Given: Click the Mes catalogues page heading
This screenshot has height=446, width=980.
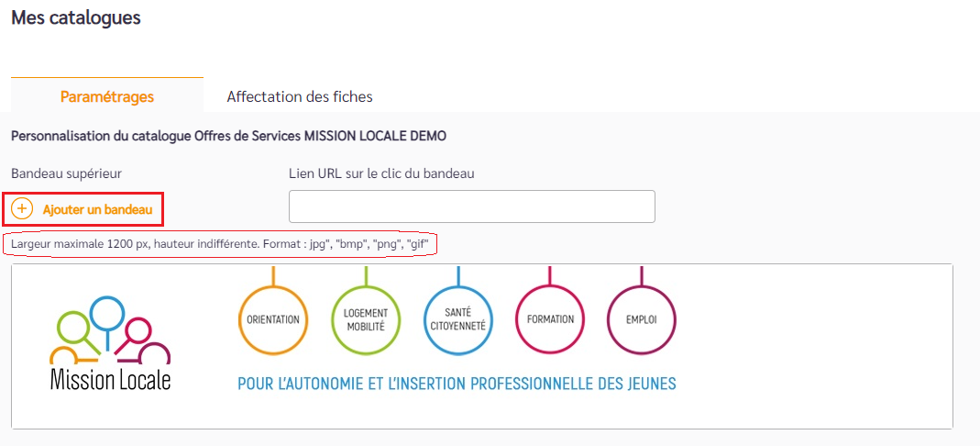Looking at the screenshot, I should point(75,17).
